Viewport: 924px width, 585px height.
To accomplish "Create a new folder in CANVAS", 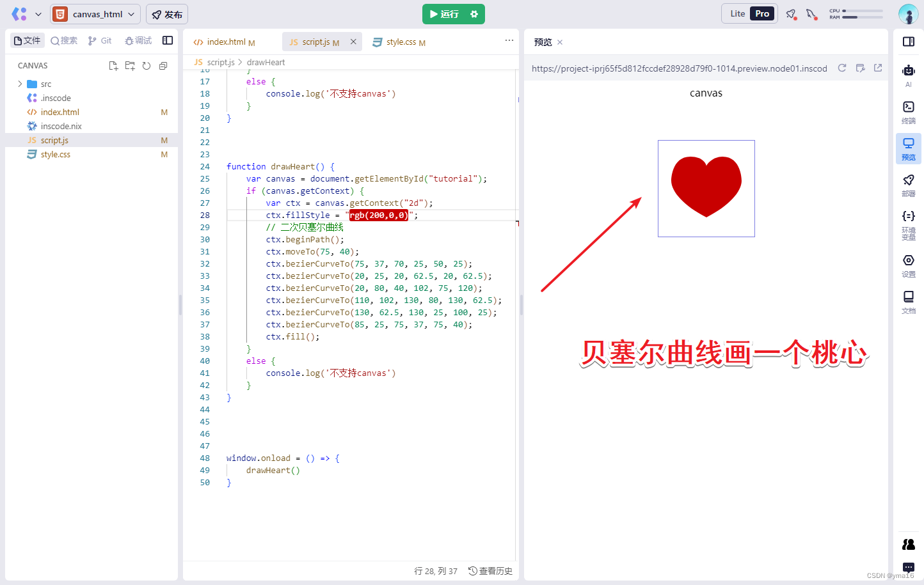I will [130, 66].
